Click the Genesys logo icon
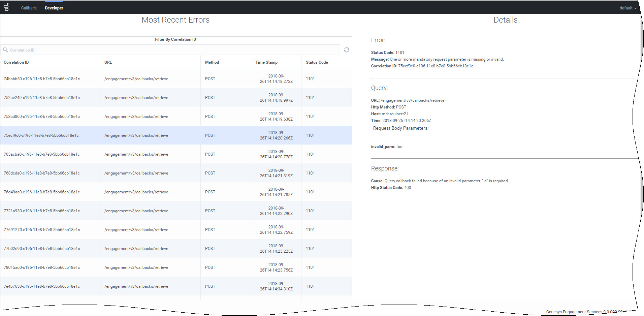 [6, 7]
